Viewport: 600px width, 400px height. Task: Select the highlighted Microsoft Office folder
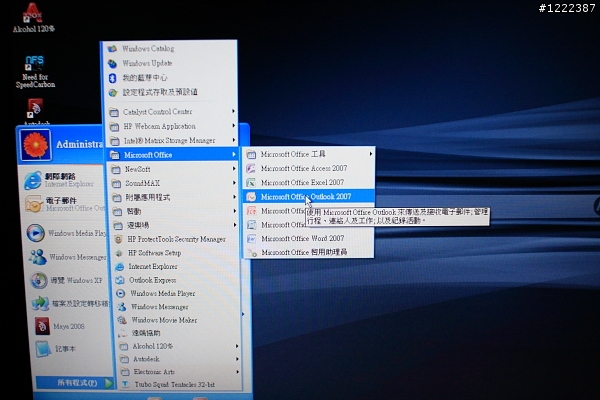pos(171,155)
